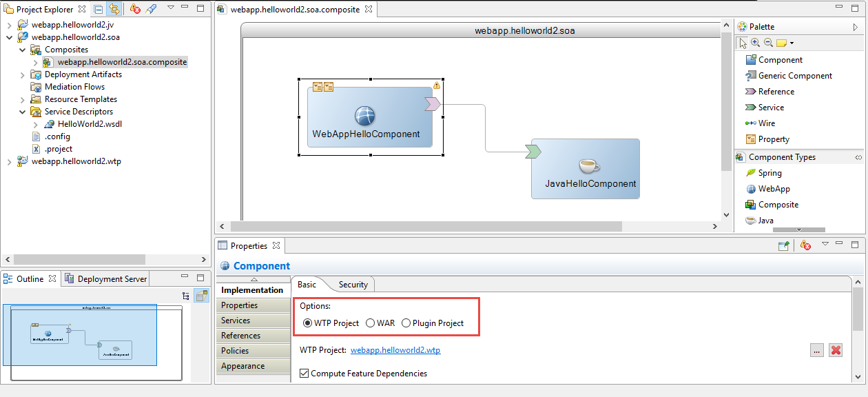
Task: Switch to the Basic tab
Action: tap(307, 285)
